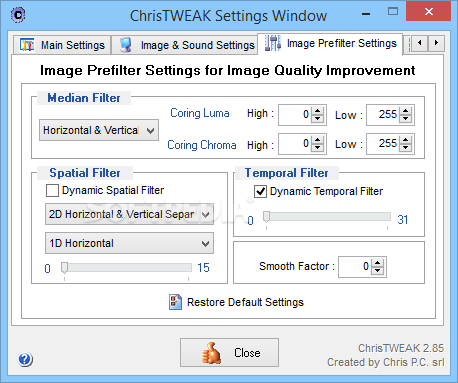This screenshot has width=458, height=383.
Task: Click the ChrisTWEAK app icon in title bar
Action: coord(18,15)
